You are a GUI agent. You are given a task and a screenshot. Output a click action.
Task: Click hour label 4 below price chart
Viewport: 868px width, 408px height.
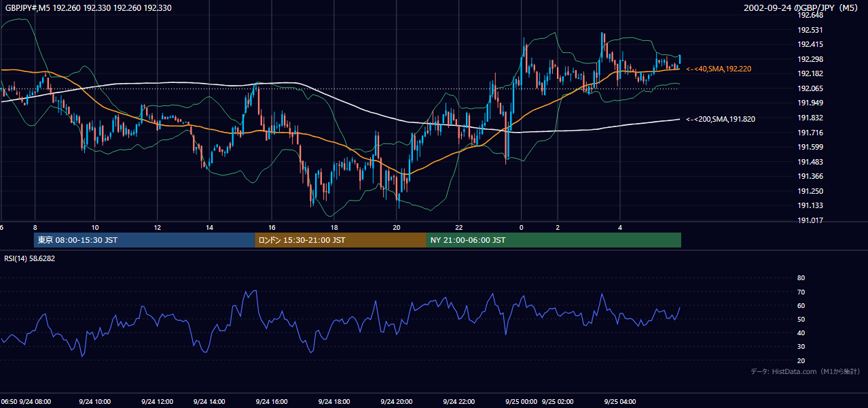tap(620, 227)
